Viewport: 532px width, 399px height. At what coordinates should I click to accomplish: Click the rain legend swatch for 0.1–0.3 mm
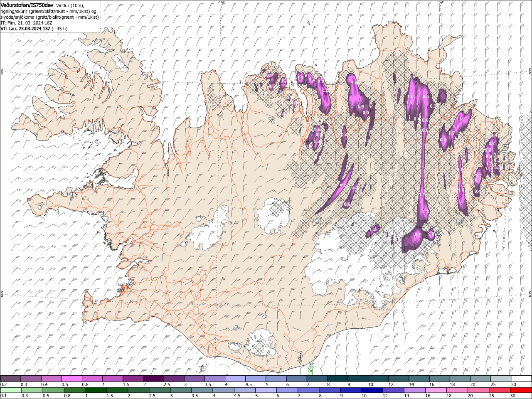11,390
